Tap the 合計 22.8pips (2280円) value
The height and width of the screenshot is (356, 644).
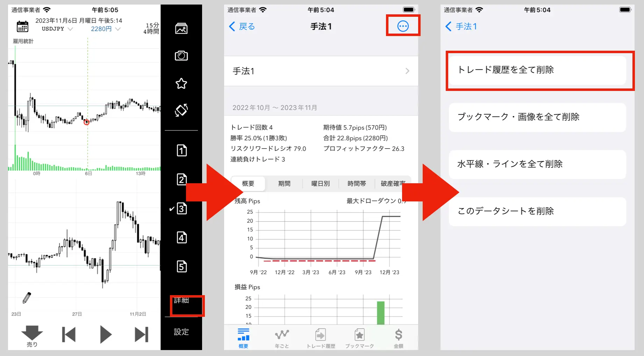tap(356, 138)
